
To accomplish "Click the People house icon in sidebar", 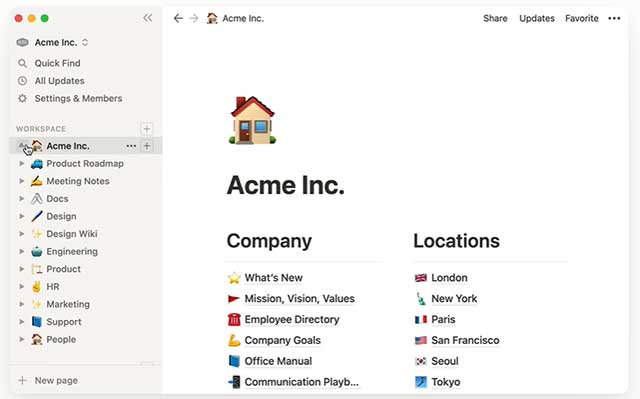I will (x=37, y=339).
